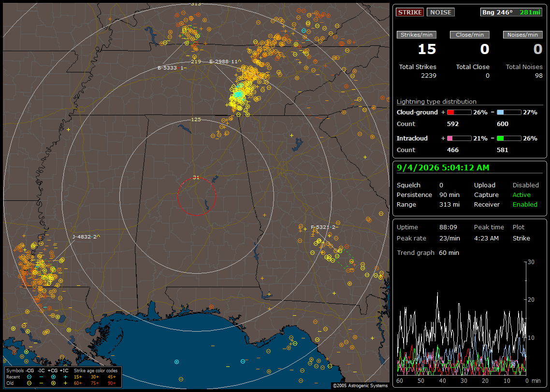Select the STRIKE mode button

[410, 12]
